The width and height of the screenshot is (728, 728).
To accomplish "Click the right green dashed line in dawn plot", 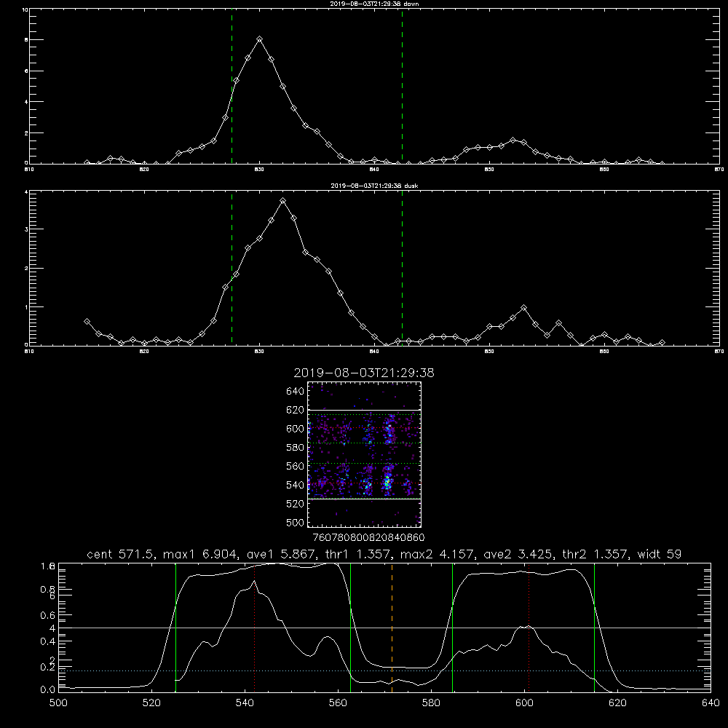I will (x=402, y=87).
